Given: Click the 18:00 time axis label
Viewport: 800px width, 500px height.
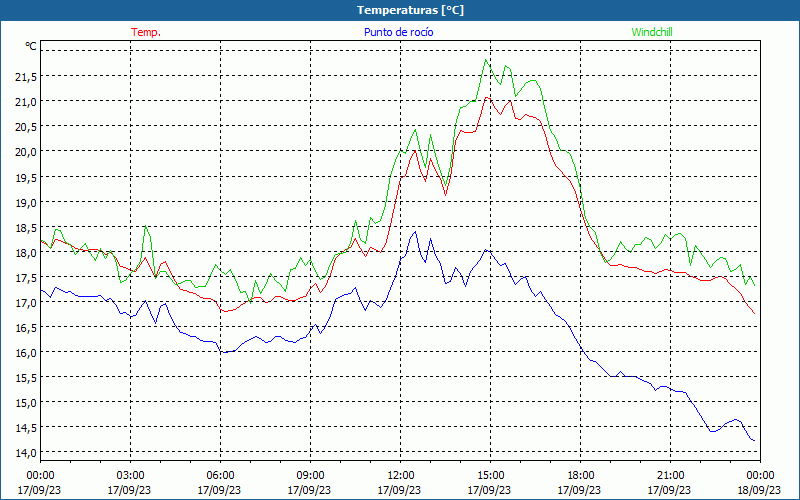Looking at the screenshot, I should click(x=580, y=476).
